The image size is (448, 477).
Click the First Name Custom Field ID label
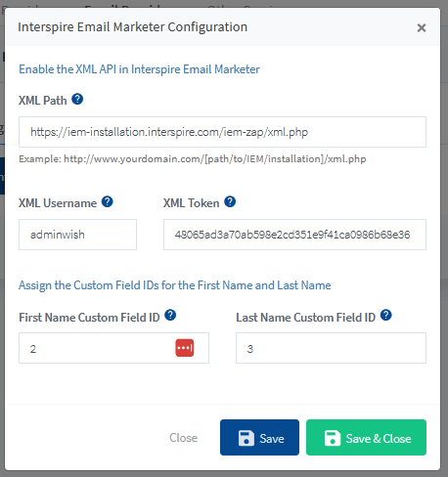[89, 318]
